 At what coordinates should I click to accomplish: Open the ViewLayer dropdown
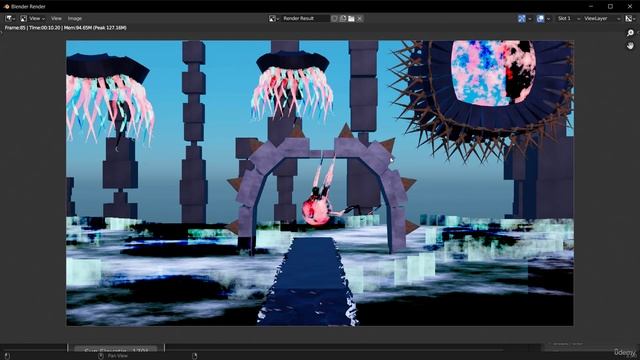[602, 18]
